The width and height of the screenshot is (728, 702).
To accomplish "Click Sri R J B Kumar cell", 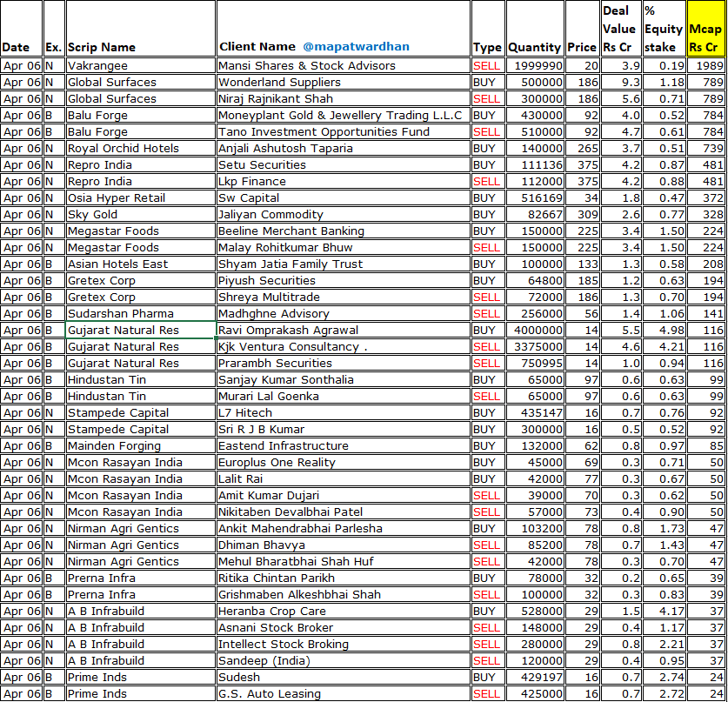I will (x=343, y=430).
